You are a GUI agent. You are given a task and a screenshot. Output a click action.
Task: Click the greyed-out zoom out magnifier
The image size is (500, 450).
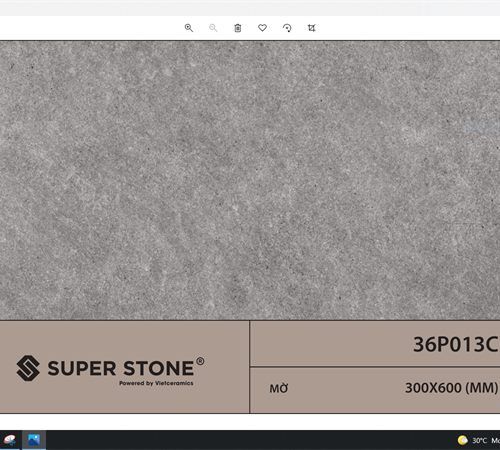coord(213,28)
